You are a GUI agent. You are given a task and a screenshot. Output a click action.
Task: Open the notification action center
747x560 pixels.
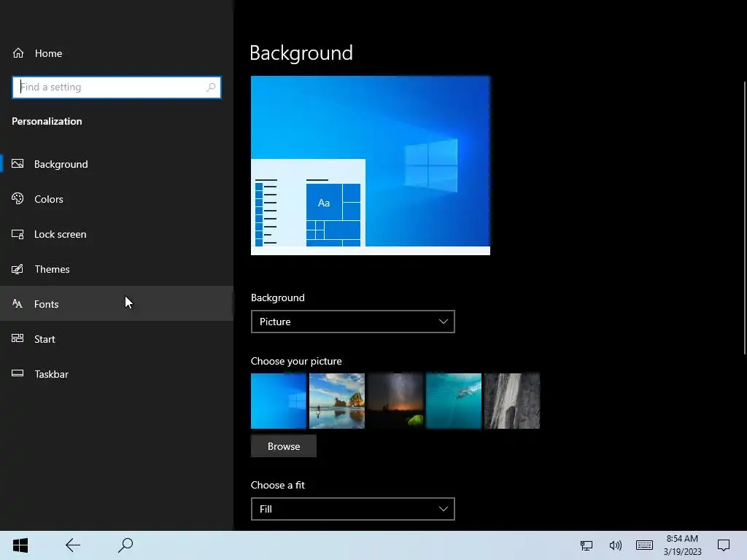(724, 545)
